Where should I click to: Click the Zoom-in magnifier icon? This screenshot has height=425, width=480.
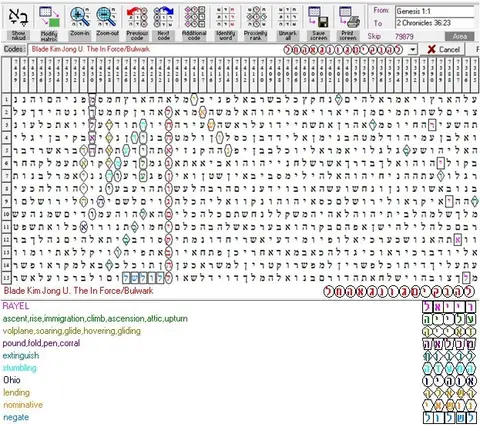coord(80,17)
